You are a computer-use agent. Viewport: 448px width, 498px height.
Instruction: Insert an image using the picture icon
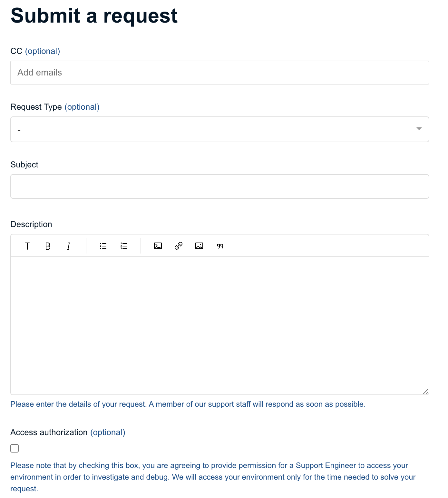[199, 246]
